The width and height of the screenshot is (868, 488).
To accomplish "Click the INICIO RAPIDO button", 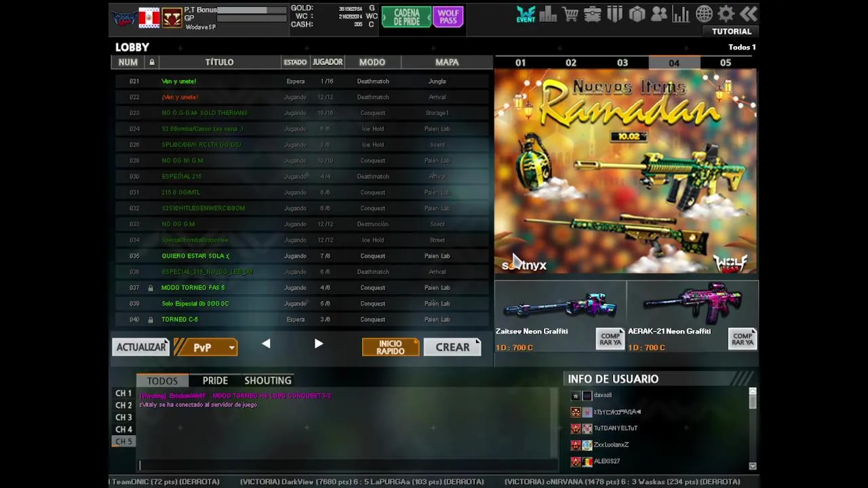I will [391, 347].
